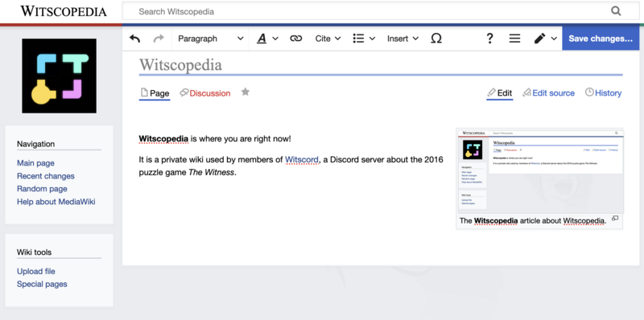
Task: Undo the last edit
Action: (x=134, y=39)
